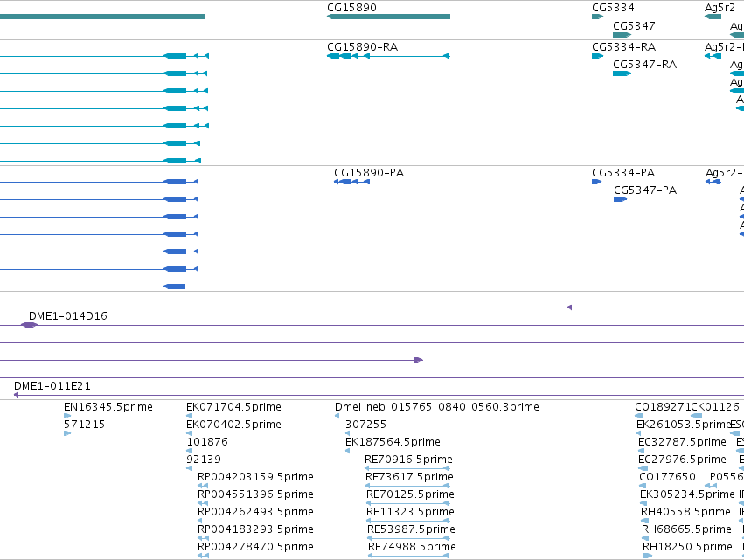Select the EK305234.5prime EST label
This screenshot has width=744, height=560.
coord(687,494)
